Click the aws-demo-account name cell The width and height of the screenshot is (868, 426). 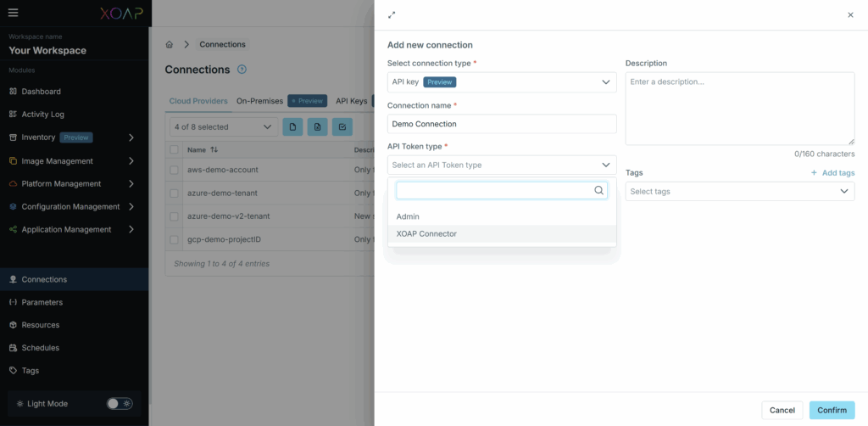[x=223, y=170]
